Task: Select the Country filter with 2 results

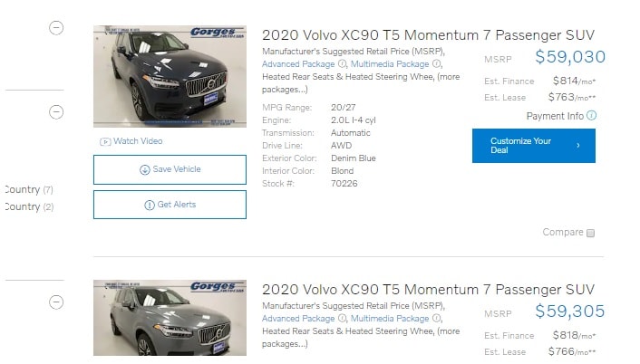Action: [27, 206]
